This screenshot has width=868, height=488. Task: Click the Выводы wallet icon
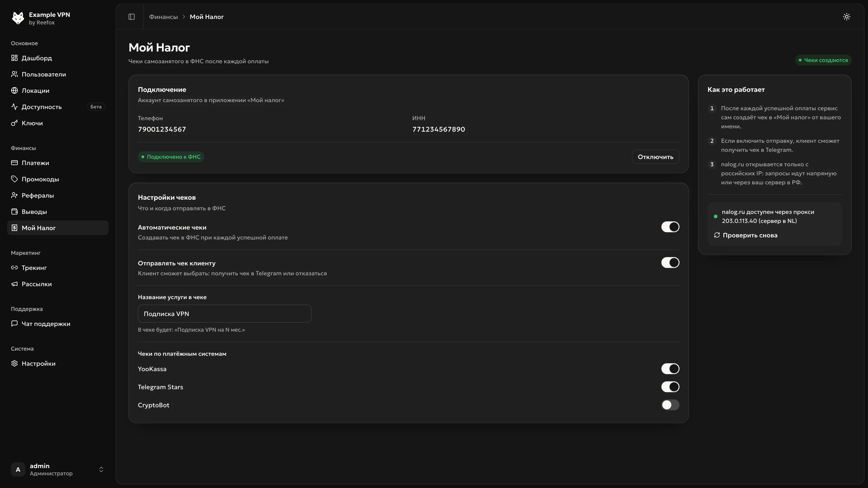pyautogui.click(x=14, y=211)
